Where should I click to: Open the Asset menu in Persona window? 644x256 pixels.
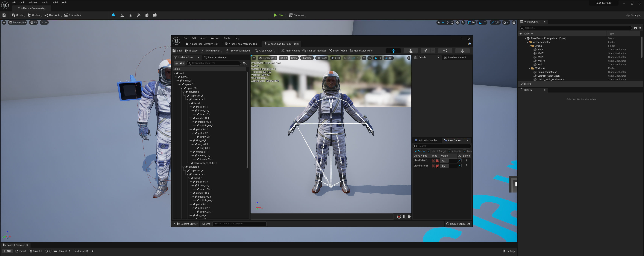[203, 38]
